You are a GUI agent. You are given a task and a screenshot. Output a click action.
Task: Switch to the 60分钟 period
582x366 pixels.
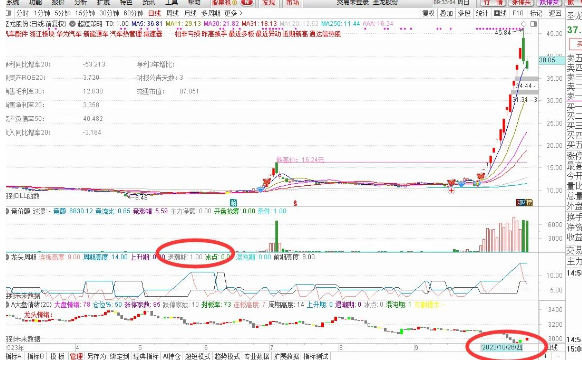pyautogui.click(x=133, y=13)
